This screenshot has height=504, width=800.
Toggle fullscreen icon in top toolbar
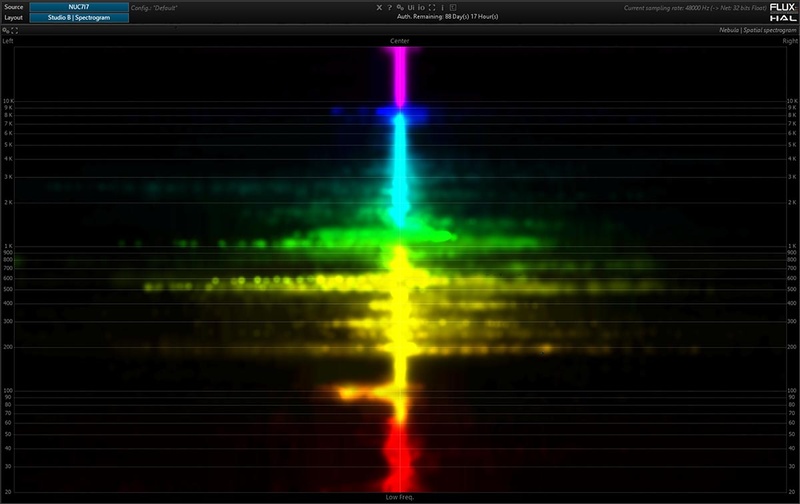point(432,8)
